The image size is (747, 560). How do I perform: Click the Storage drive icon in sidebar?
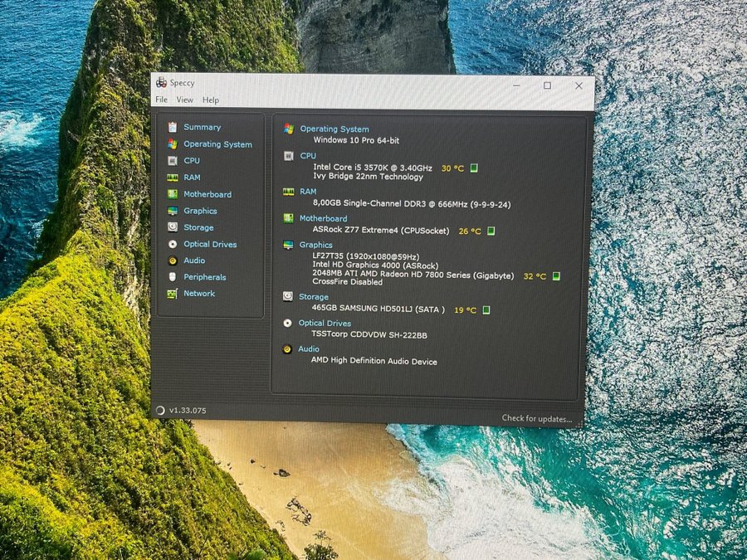tap(173, 227)
